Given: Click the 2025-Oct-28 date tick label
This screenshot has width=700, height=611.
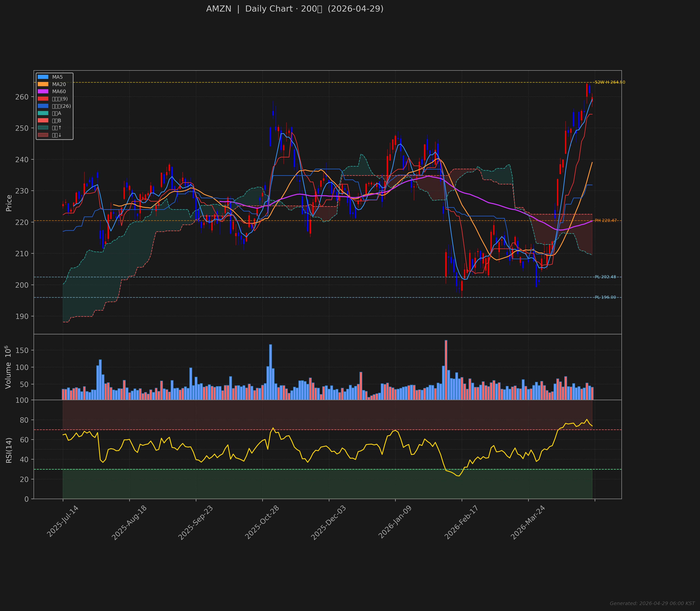Looking at the screenshot, I should tap(262, 523).
